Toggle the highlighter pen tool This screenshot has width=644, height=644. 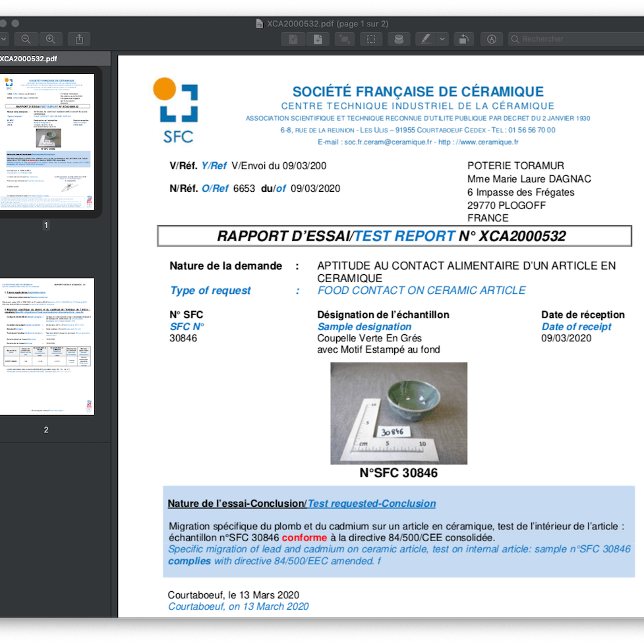[426, 39]
